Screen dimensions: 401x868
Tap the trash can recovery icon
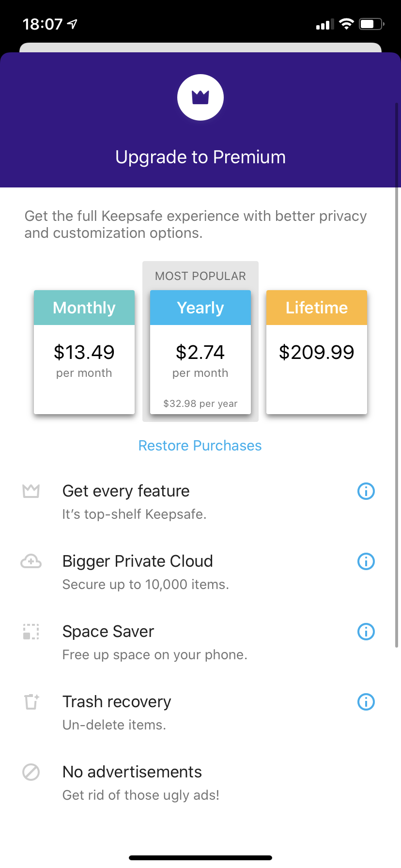point(31,701)
